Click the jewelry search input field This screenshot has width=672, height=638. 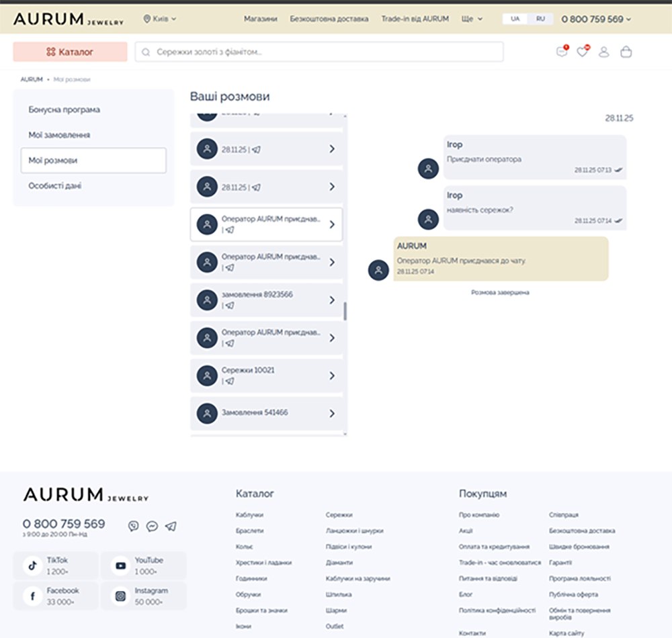point(319,52)
